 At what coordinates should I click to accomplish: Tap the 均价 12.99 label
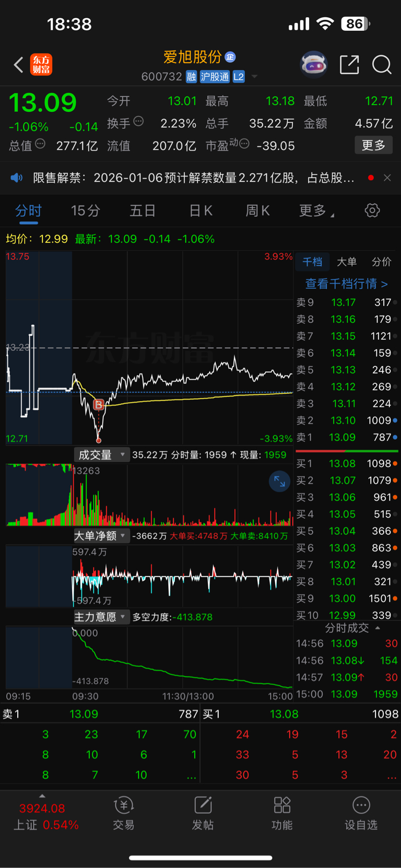click(37, 239)
